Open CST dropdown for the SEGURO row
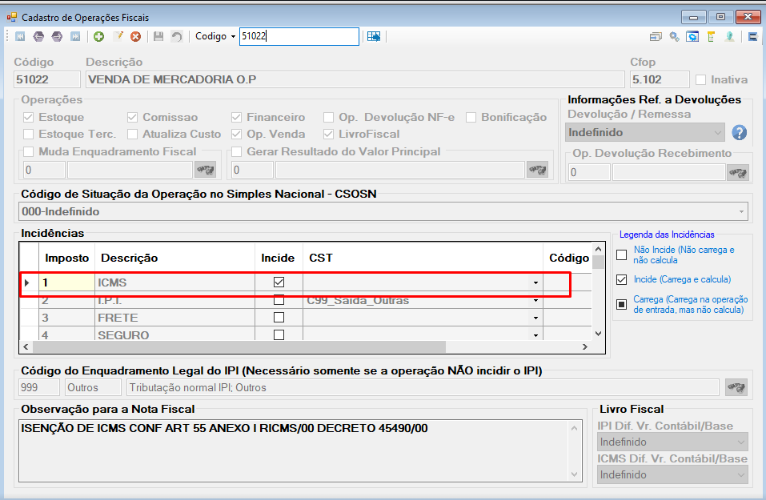 pos(536,335)
